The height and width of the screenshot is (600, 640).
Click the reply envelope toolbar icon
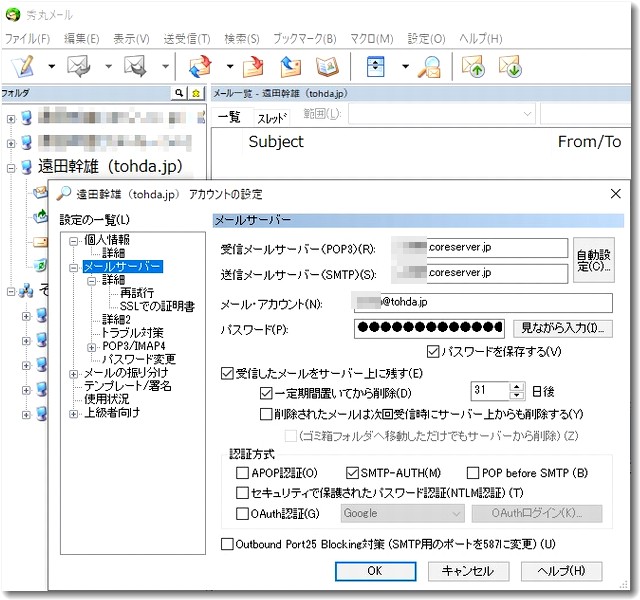(79, 68)
